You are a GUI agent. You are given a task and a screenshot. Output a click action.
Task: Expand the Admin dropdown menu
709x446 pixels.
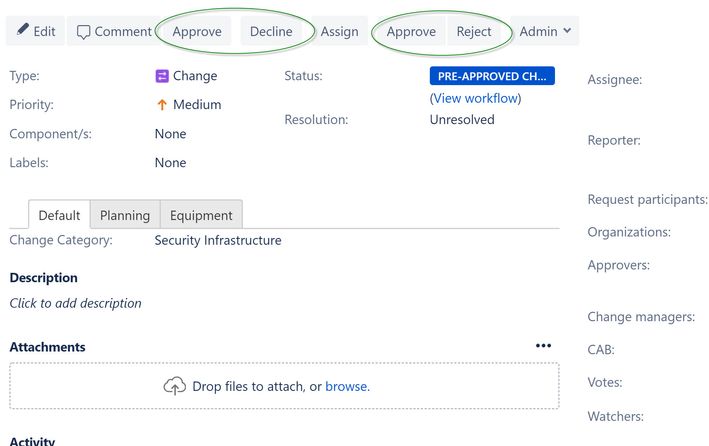[544, 31]
